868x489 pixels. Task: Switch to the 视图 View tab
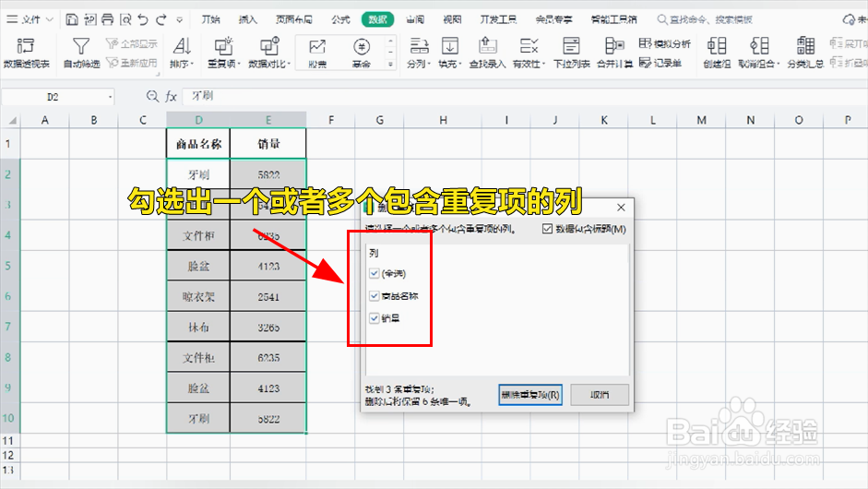pyautogui.click(x=452, y=20)
